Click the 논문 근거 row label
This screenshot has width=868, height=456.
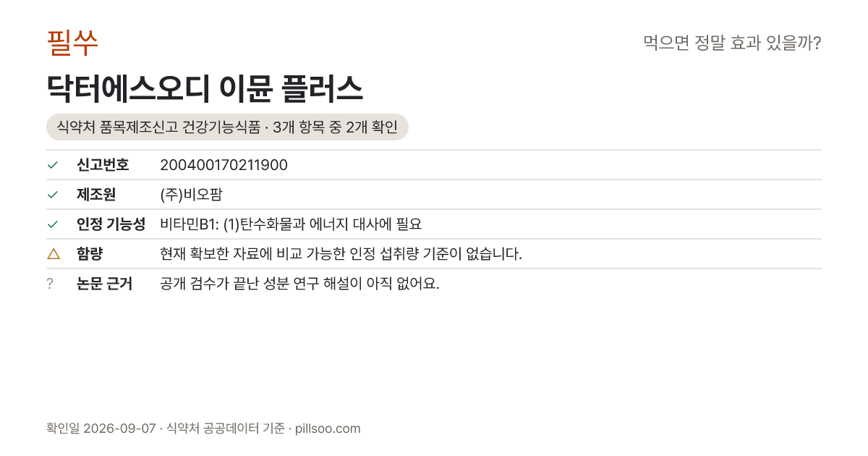pos(104,284)
